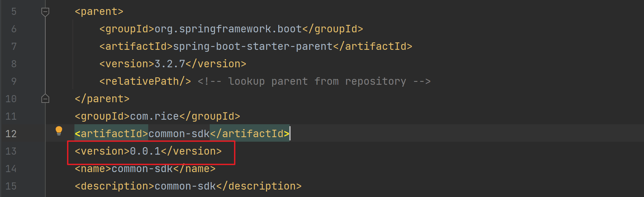This screenshot has width=644, height=197.
Task: Click the fold marker beside the closing parent tag
Action: click(45, 99)
